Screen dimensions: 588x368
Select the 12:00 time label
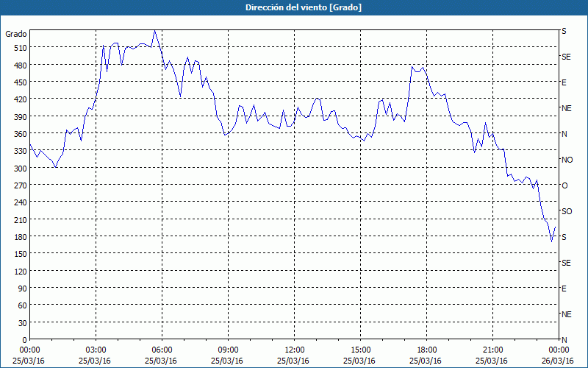(x=295, y=350)
